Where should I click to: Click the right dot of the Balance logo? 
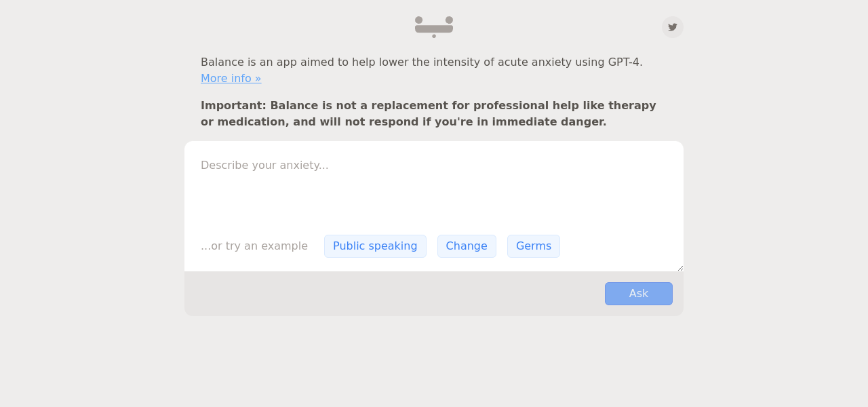coord(449,20)
